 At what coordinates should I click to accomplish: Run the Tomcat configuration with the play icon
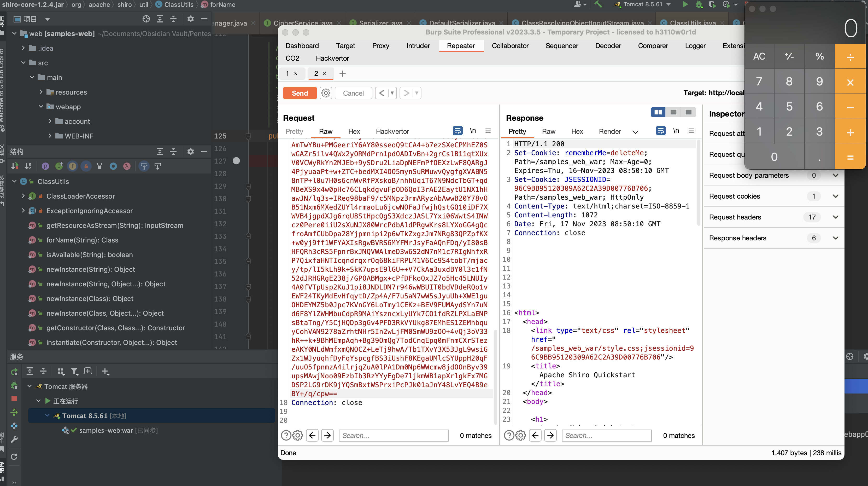[x=685, y=4]
